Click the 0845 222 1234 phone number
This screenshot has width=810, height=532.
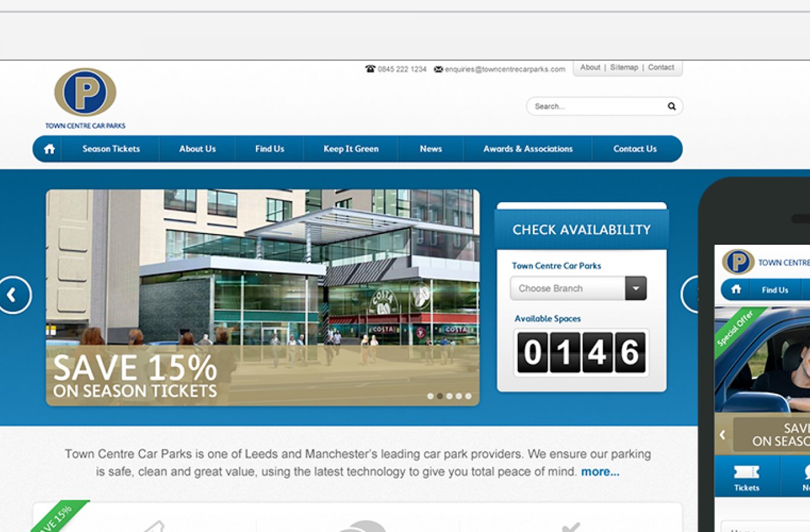point(402,69)
